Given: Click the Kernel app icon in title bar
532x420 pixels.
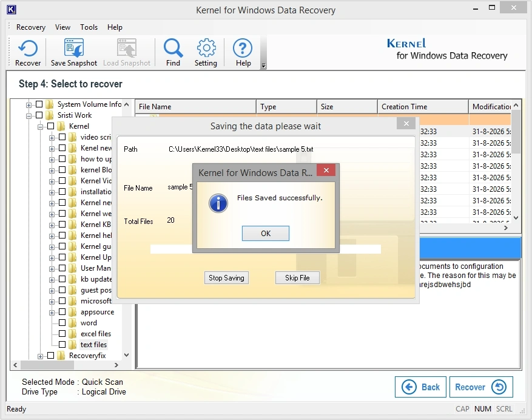Looking at the screenshot, I should (11, 10).
